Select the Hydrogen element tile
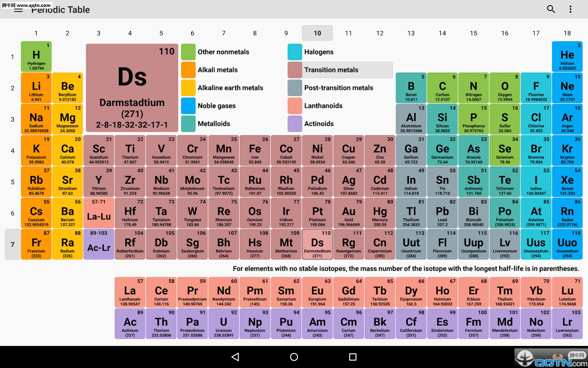 (36, 57)
